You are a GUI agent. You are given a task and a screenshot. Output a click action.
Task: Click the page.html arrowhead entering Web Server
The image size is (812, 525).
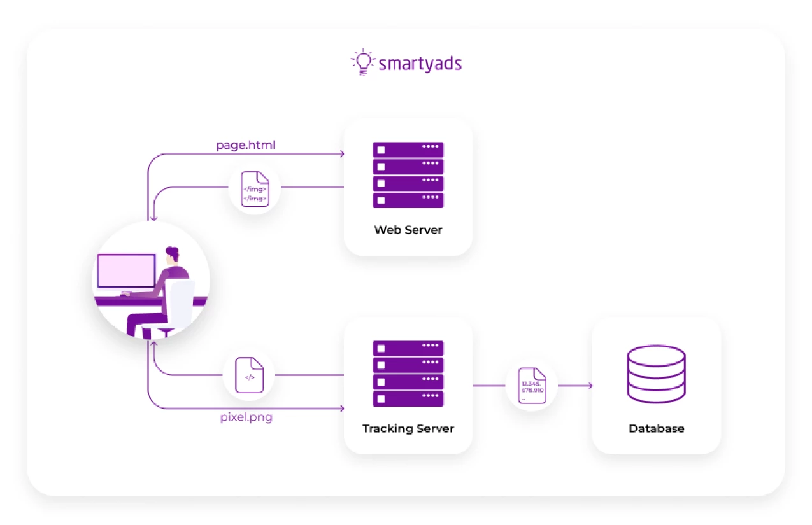coord(341,153)
